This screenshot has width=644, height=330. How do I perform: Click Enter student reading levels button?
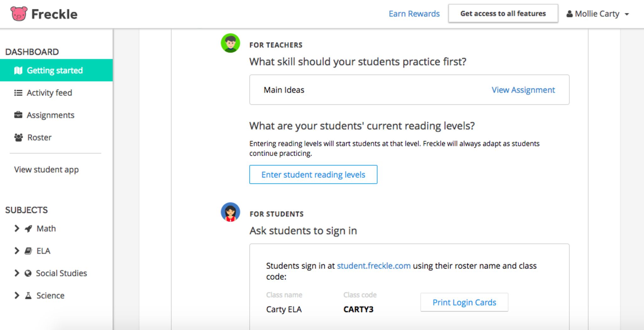click(x=313, y=175)
